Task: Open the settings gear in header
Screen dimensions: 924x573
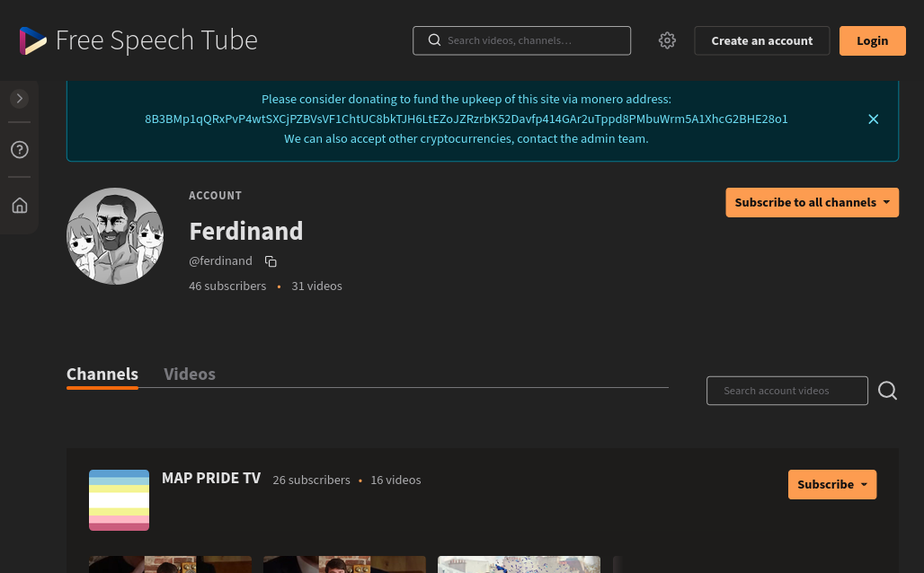Action: [x=667, y=40]
